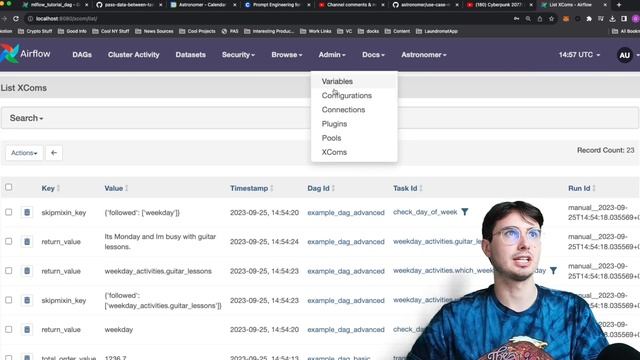Sort the table by Key column
This screenshot has width=640, height=360.
[x=51, y=188]
